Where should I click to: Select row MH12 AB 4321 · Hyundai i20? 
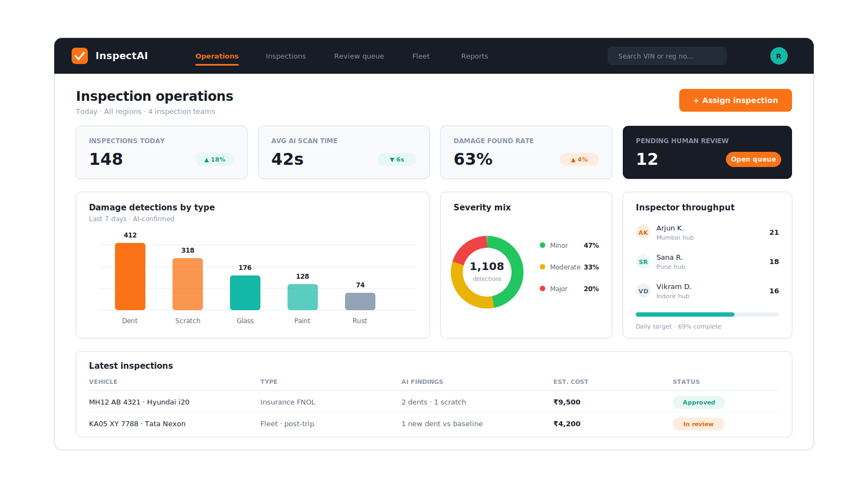(x=434, y=402)
